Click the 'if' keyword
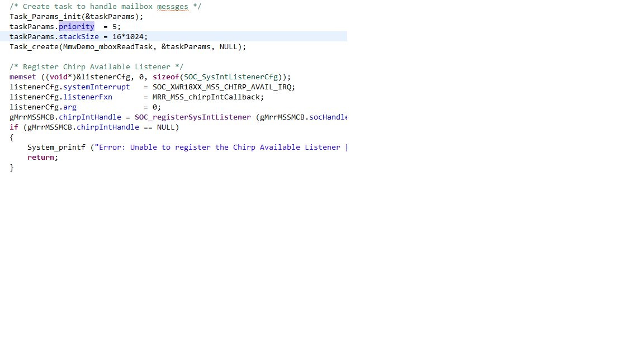The image size is (644, 362). coord(14,127)
